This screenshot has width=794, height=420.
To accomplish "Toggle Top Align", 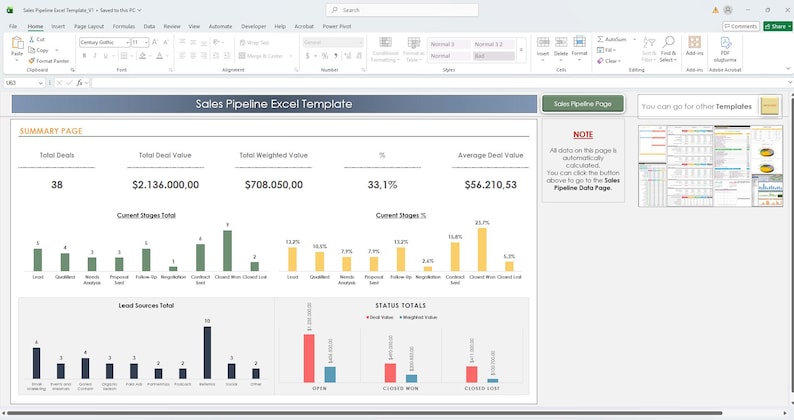I will coord(182,42).
